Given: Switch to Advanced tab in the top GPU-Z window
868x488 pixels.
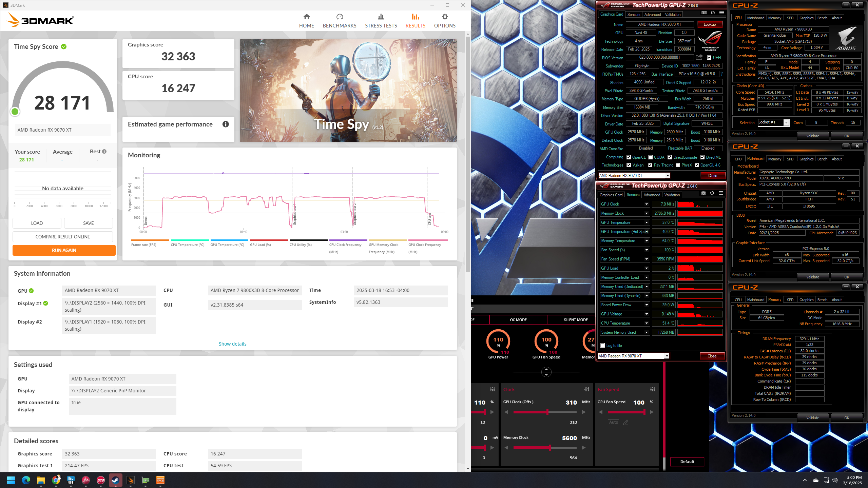Looking at the screenshot, I should point(652,15).
